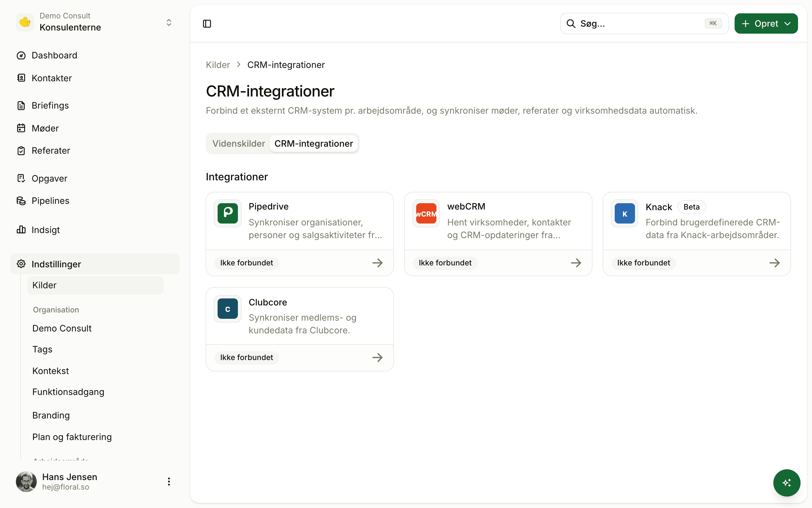Switch to the Videnskilder tab
812x508 pixels.
(239, 144)
